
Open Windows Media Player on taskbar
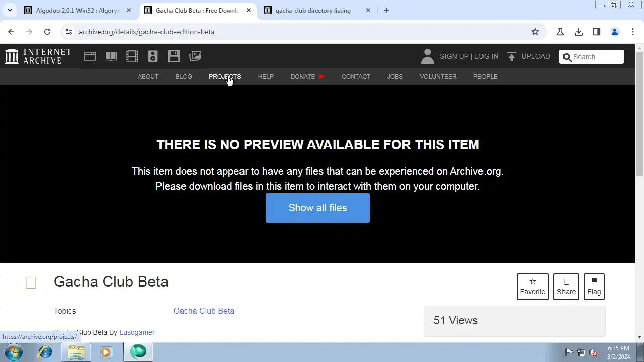pos(106,352)
